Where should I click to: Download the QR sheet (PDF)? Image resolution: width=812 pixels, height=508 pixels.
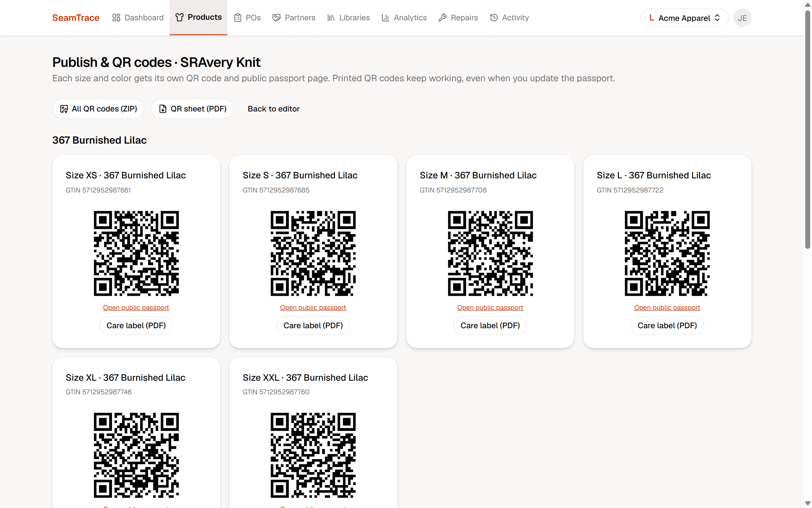(x=192, y=109)
